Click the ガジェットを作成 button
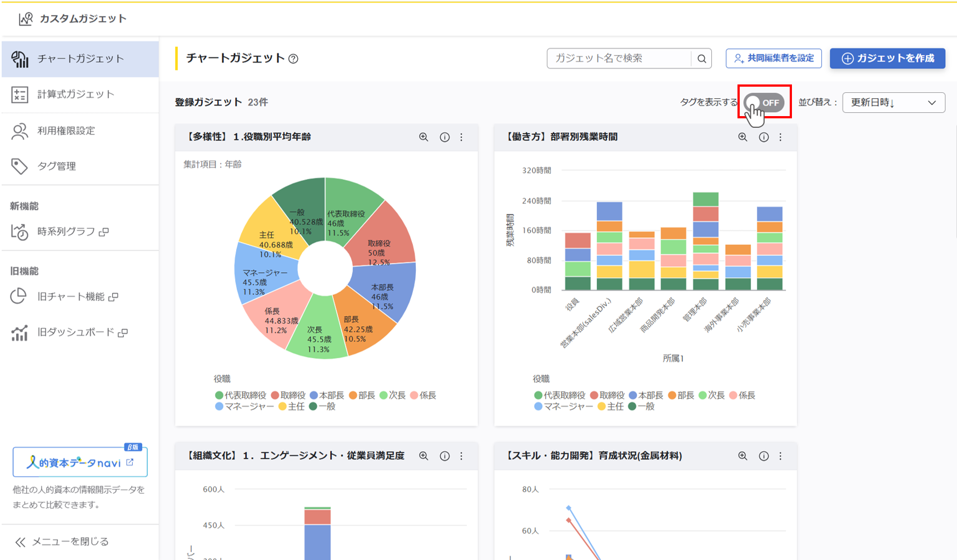 [887, 58]
